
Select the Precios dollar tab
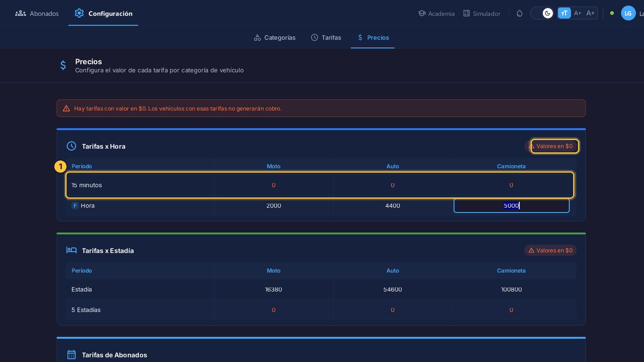373,37
